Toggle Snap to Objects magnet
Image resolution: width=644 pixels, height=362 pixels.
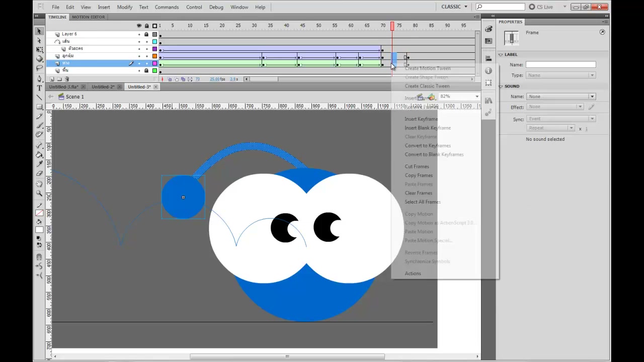[x=39, y=257]
